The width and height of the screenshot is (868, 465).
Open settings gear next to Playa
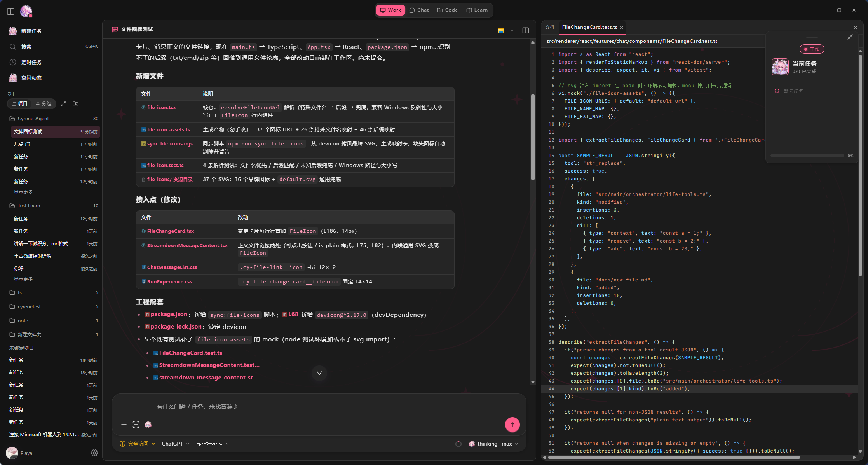94,453
